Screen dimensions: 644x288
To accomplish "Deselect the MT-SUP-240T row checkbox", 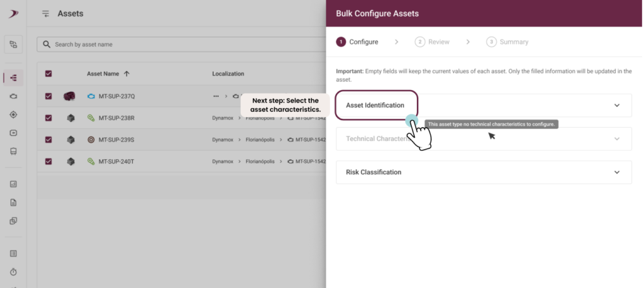I will 48,162.
